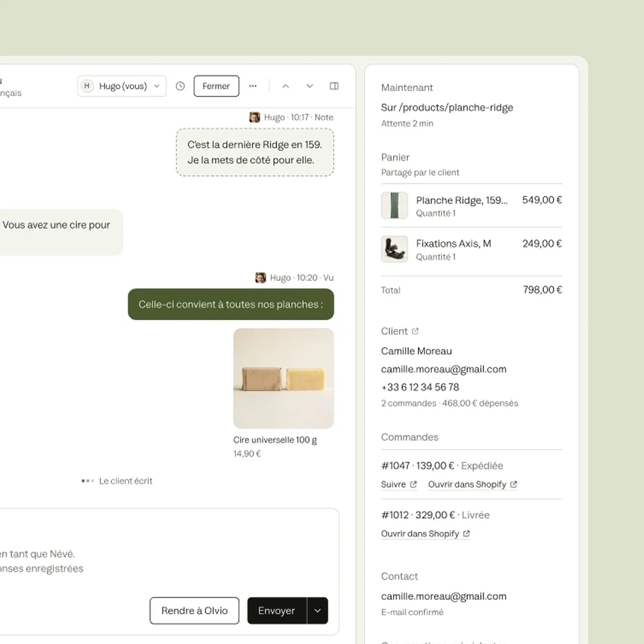The image size is (644, 644).
Task: Click the client email under Camille Moreau
Action: [x=444, y=369]
